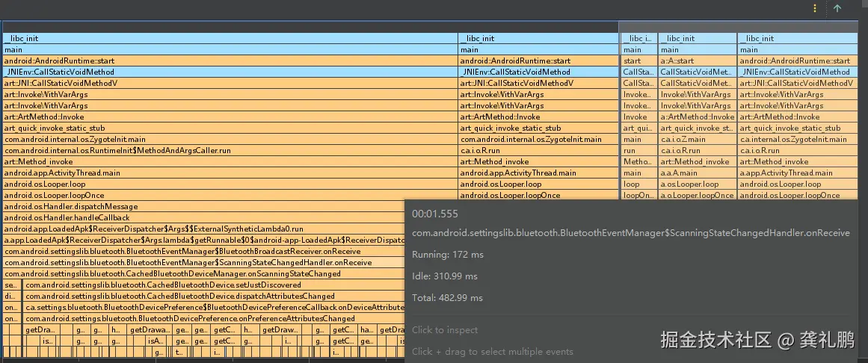Click the widest '_libc_init' frame
This screenshot has height=363, width=868.
pos(230,38)
